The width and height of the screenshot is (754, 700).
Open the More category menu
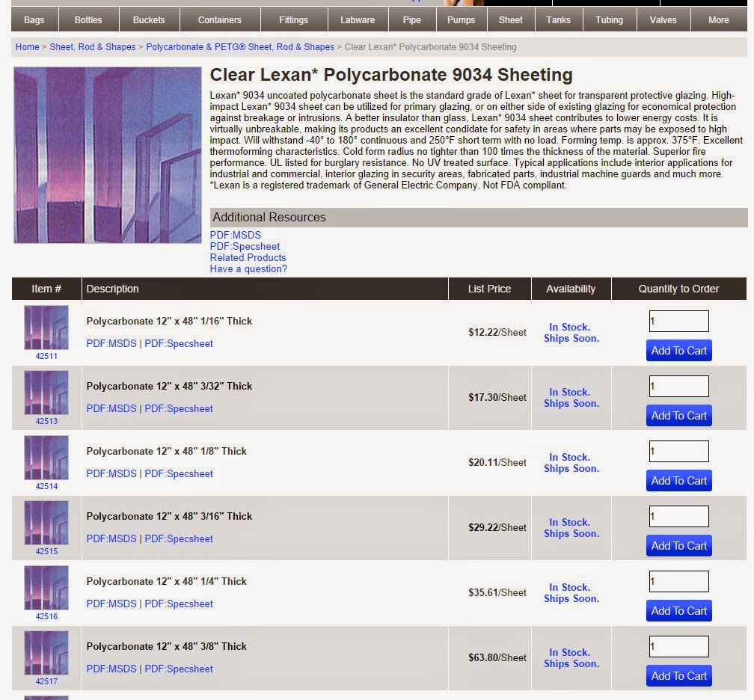(x=718, y=19)
